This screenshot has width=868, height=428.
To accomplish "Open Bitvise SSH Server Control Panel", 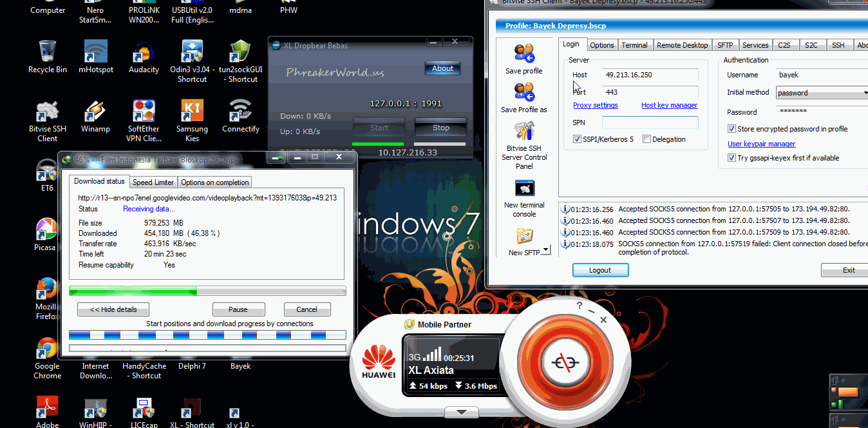I will [x=524, y=146].
